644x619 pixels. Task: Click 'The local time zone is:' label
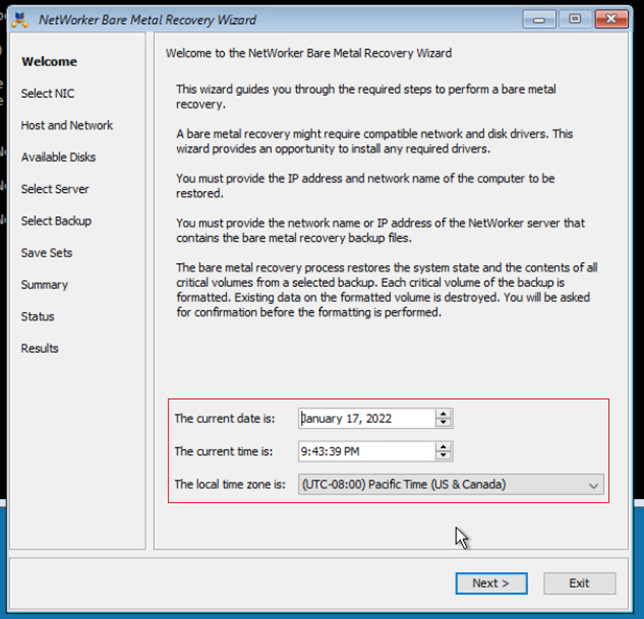230,485
